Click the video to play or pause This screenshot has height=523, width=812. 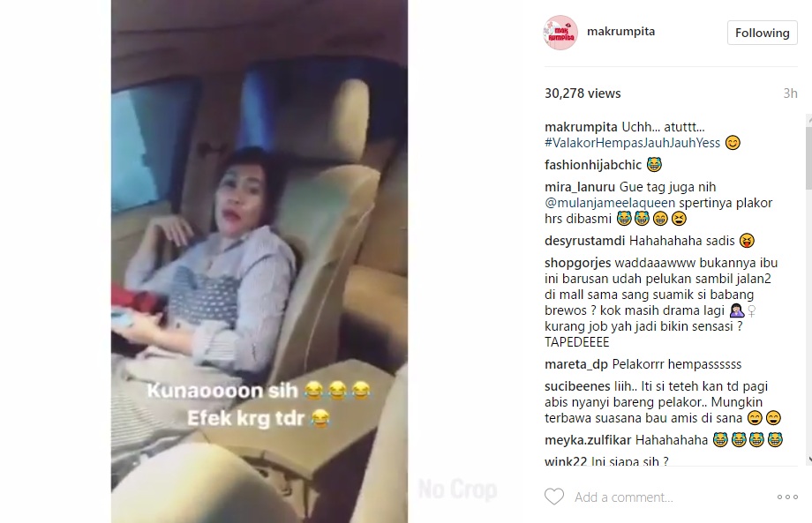tap(259, 261)
